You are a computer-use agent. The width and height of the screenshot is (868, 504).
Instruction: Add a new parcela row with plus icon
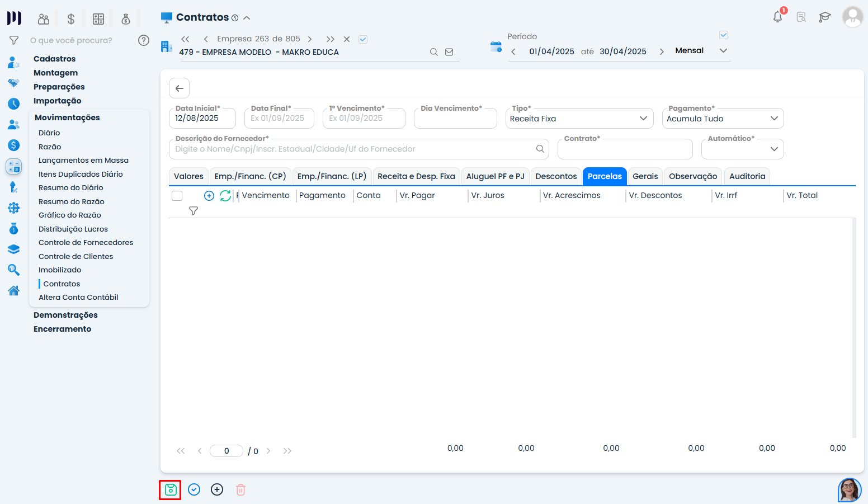click(209, 196)
